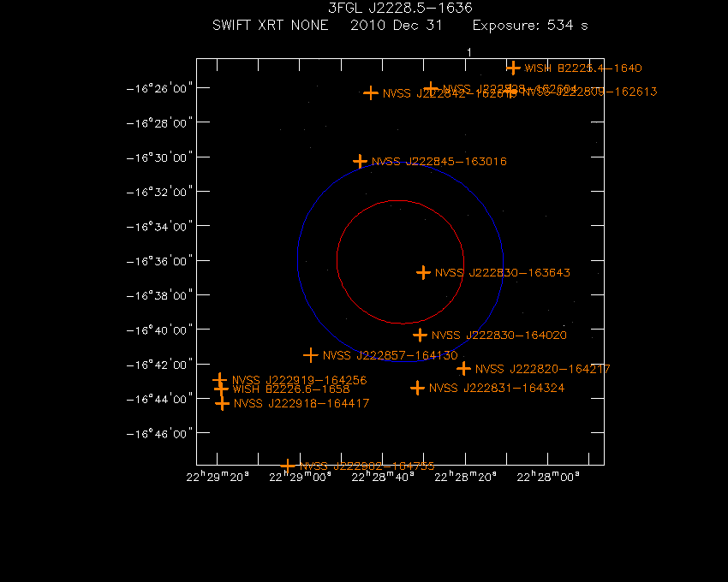
Task: Click the declination label -16°44'00"
Action: click(159, 399)
